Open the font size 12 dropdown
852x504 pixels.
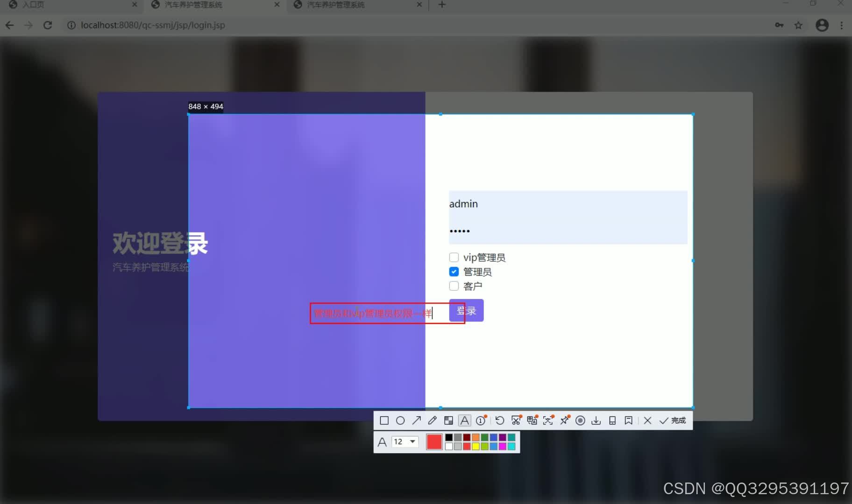click(405, 441)
